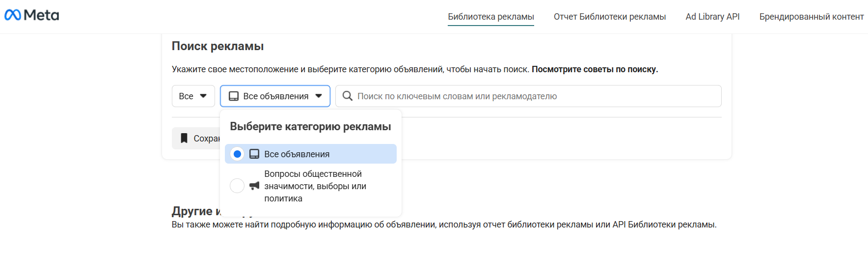Viewport: 868px width, 255px height.
Task: Click the paragraph starting Вы также можете найти
Action: point(444,225)
